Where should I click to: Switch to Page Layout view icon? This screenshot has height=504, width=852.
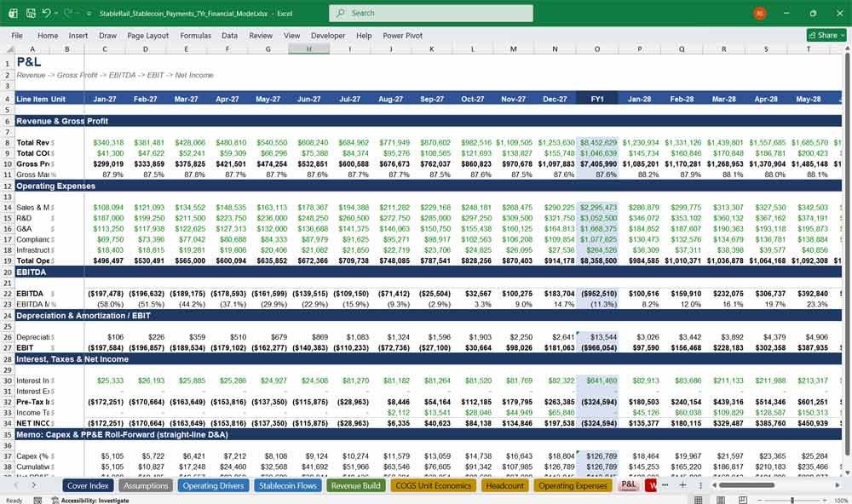720,500
